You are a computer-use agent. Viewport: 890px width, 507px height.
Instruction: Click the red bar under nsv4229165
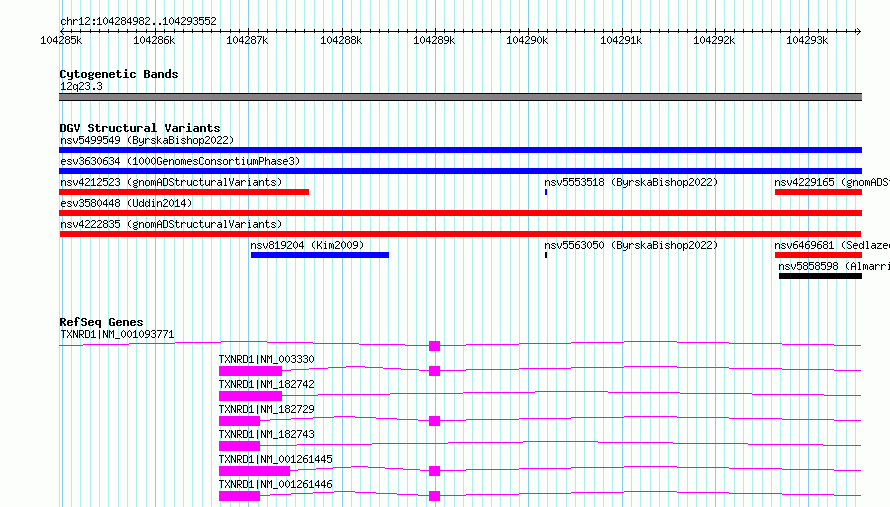click(818, 192)
